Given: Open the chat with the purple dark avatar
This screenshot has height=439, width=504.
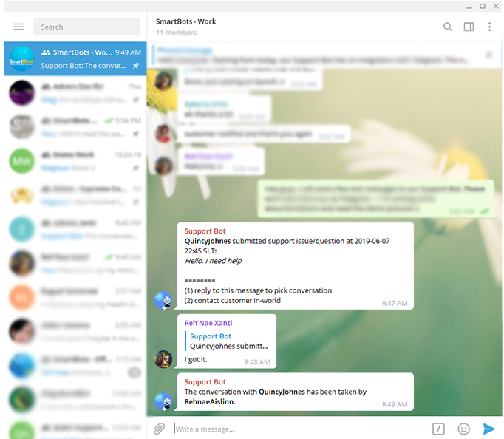Looking at the screenshot, I should click(75, 93).
